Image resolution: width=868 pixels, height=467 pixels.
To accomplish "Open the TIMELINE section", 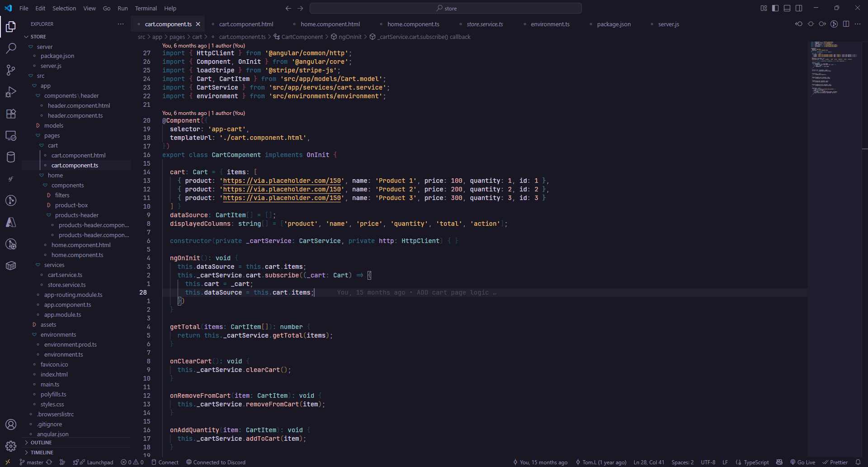I will (x=42, y=452).
